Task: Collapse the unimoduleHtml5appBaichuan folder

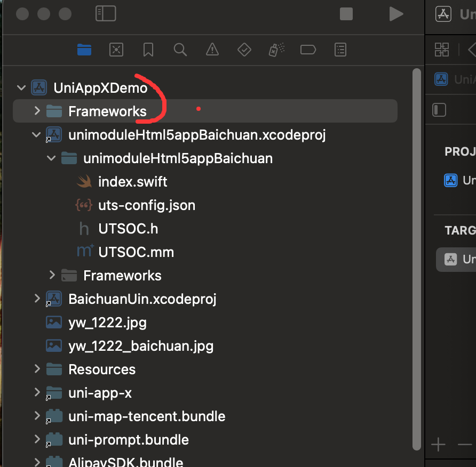Action: (51, 158)
